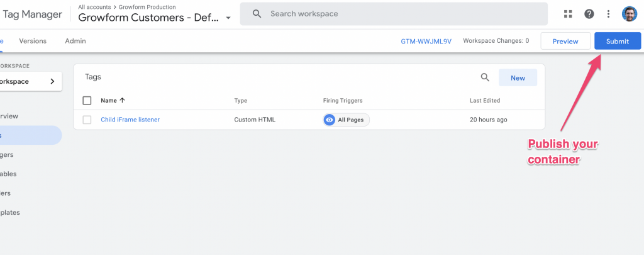Click the All accounts breadcrumb
The image size is (644, 255).
point(94,7)
